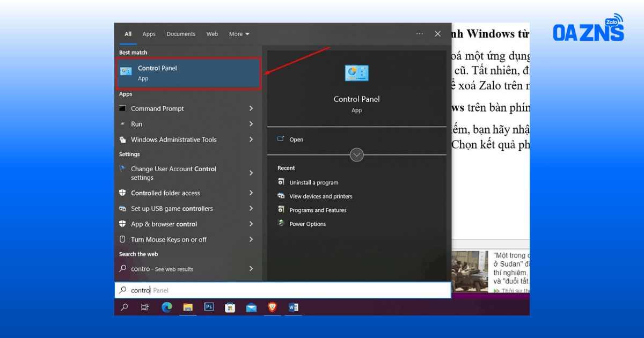Image resolution: width=644 pixels, height=338 pixels.
Task: Expand App & browser control chevron
Action: [x=251, y=224]
